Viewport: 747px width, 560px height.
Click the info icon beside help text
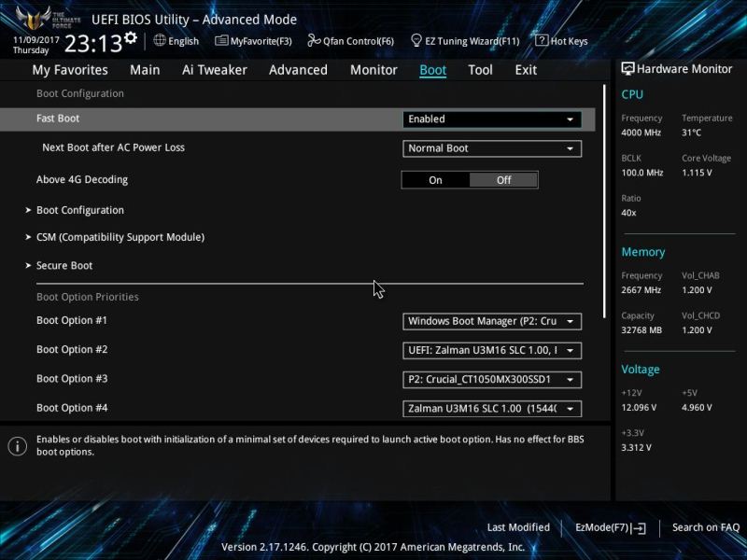point(18,446)
